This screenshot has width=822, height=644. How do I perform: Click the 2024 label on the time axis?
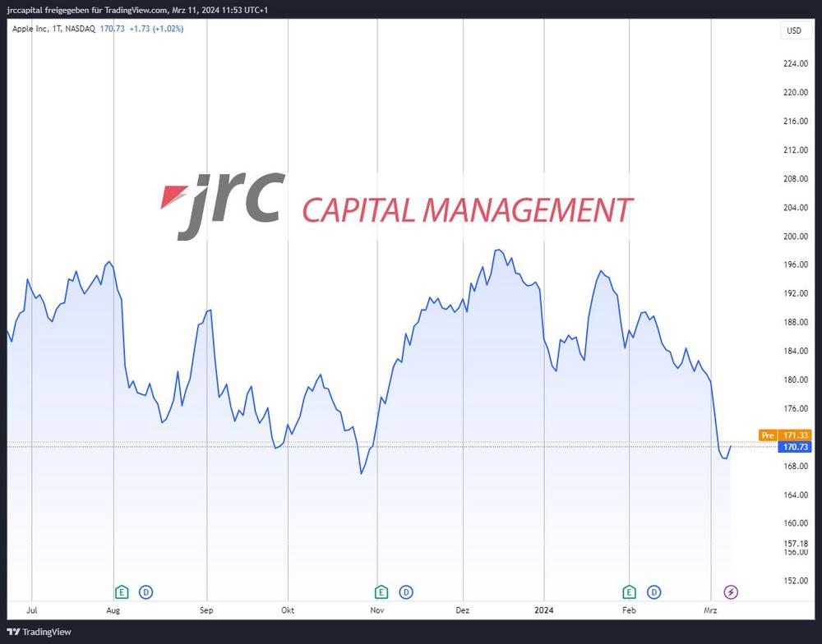point(544,610)
